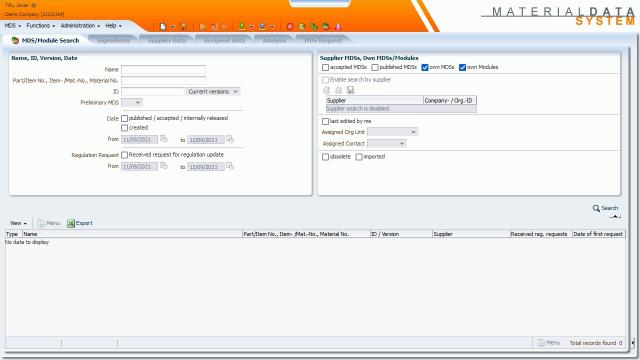The width and height of the screenshot is (640, 360).
Task: Click the Company- / Org.-ID column header
Action: (x=449, y=100)
